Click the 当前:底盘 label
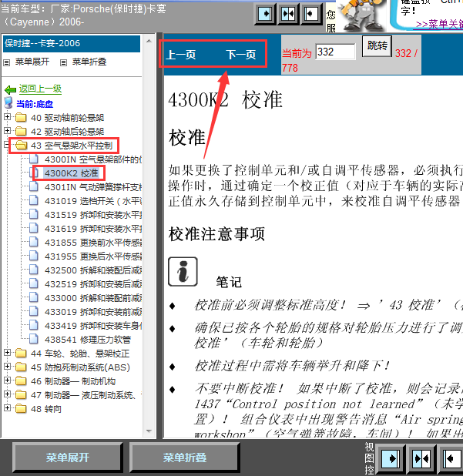 click(35, 104)
